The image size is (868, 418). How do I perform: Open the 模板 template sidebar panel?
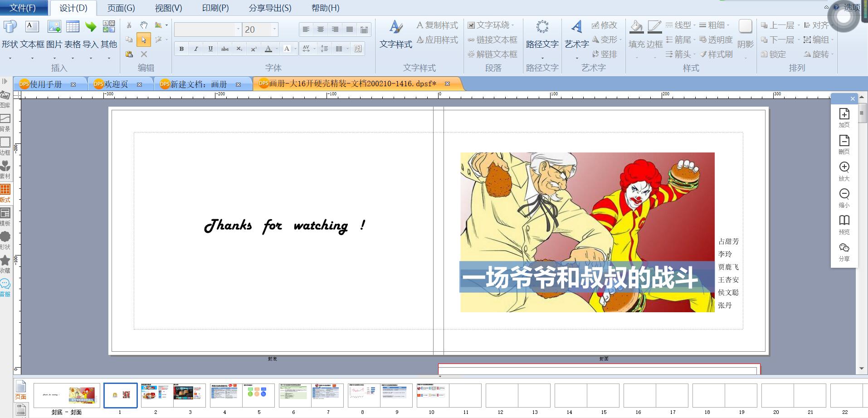pos(5,216)
